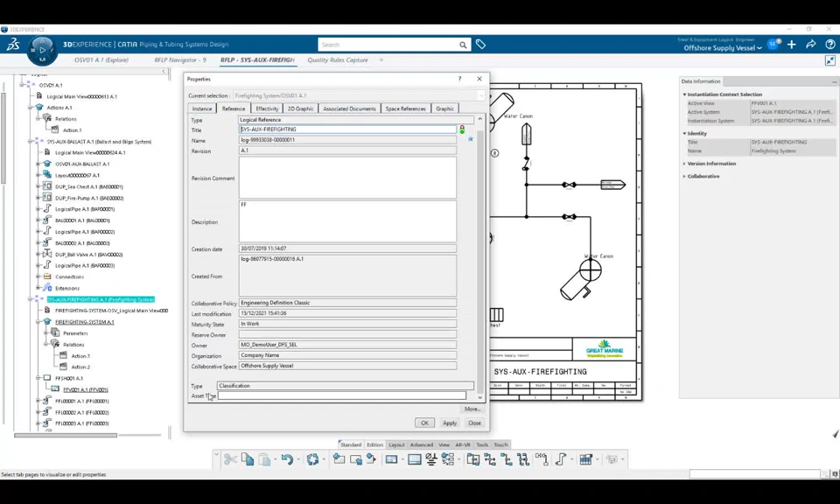Click the star icon beside the Name field
The image size is (840, 504).
pyautogui.click(x=471, y=139)
